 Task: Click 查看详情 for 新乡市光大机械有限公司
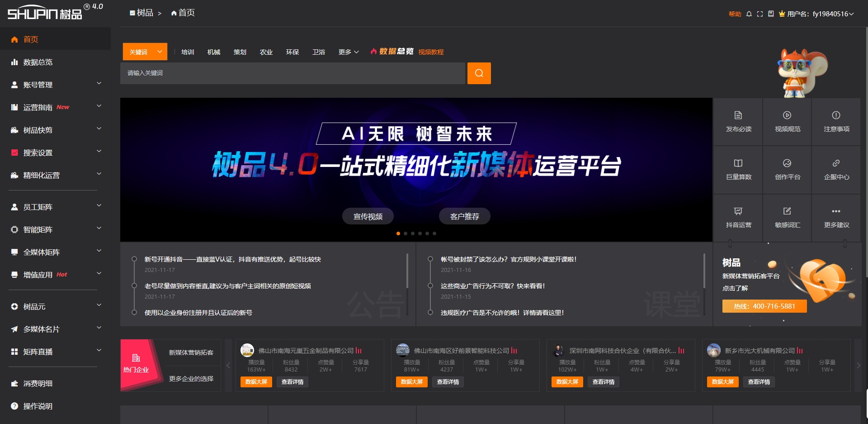[x=759, y=382]
